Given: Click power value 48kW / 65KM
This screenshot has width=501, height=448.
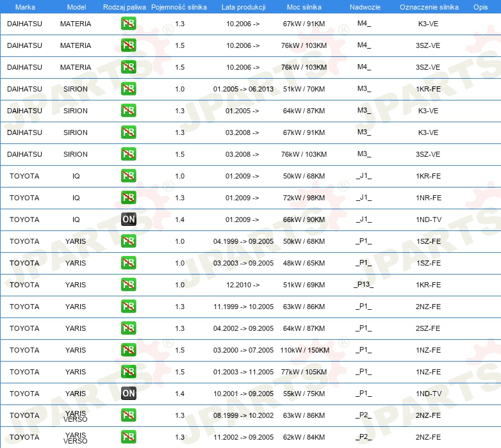Looking at the screenshot, I should coord(304,263).
